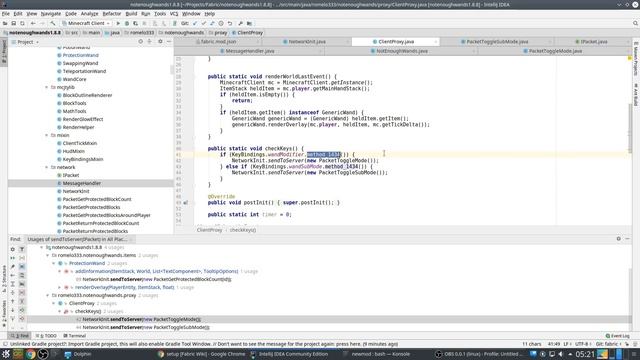Collapse the checkKeys() usages node
640x360 pixels.
click(60, 311)
